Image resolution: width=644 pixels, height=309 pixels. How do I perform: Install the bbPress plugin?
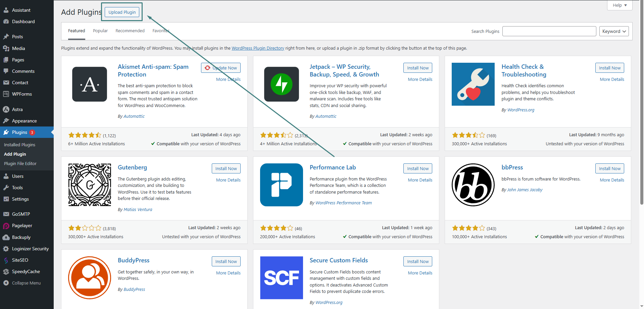pyautogui.click(x=610, y=168)
